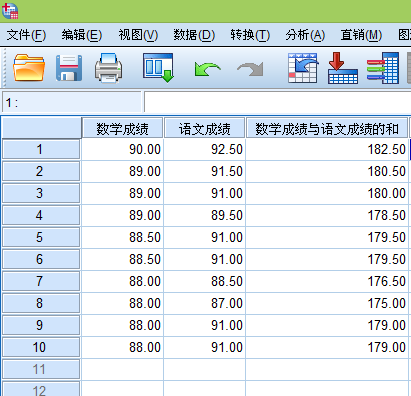Open the 转换(T) menu
411x396 pixels.
(x=250, y=35)
